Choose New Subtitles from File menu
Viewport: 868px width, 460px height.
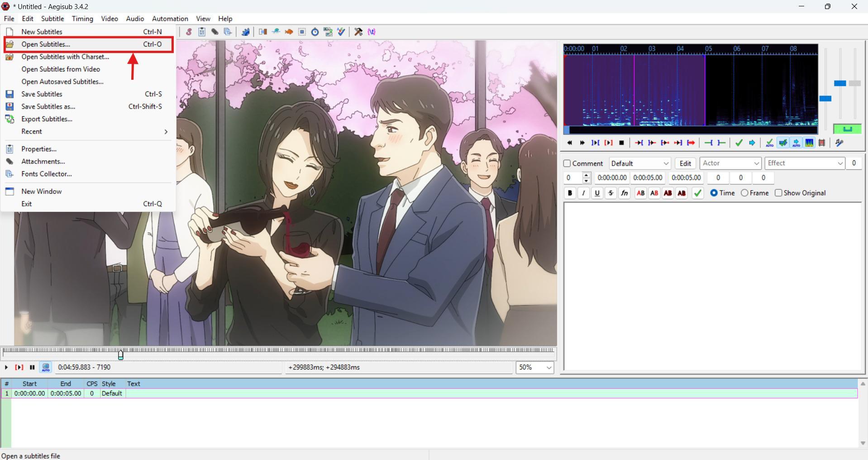[88, 32]
